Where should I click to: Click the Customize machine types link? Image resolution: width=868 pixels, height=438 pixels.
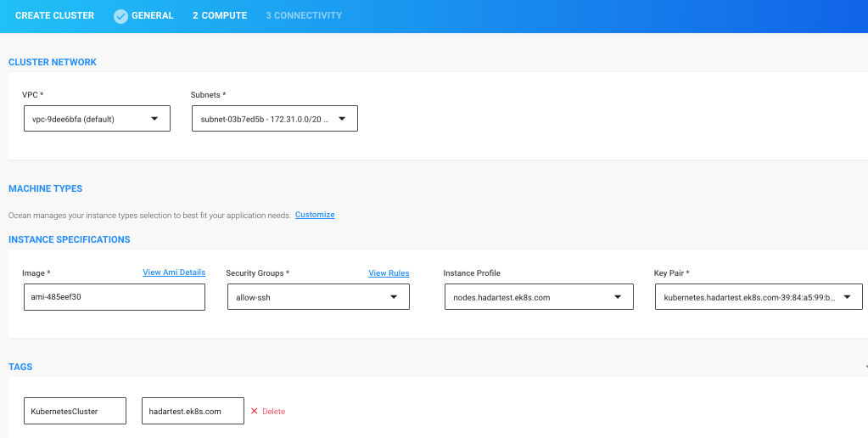315,215
